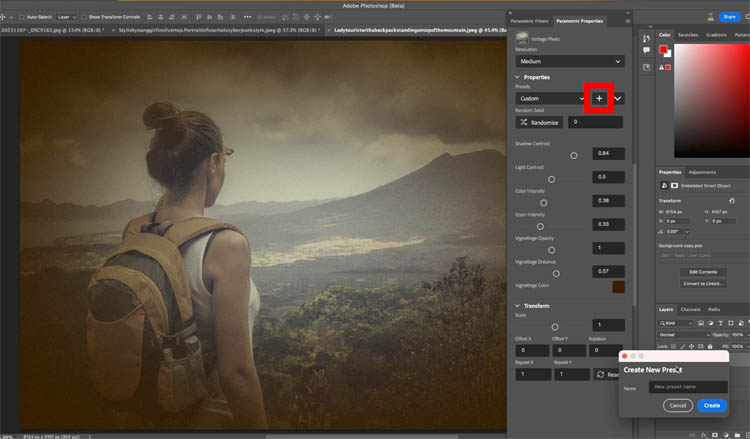The height and width of the screenshot is (439, 750).
Task: Click the beaker beta feedback icon
Action: pyautogui.click(x=711, y=17)
